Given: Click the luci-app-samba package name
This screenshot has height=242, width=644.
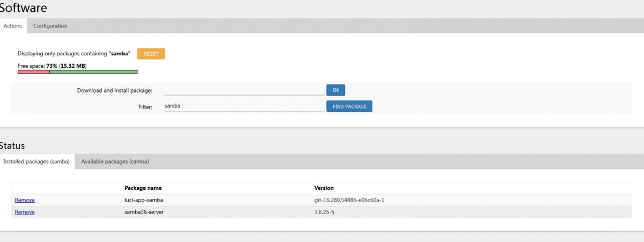Looking at the screenshot, I should coord(143,200).
